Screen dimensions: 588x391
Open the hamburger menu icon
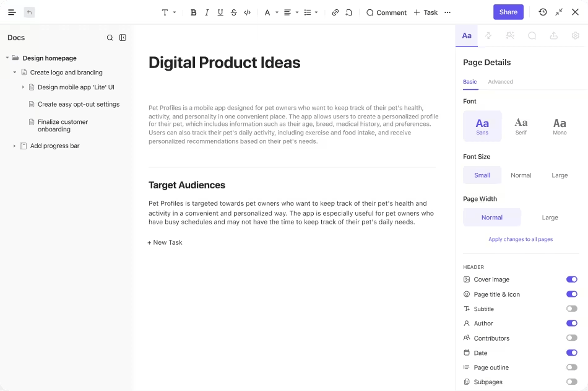[12, 12]
